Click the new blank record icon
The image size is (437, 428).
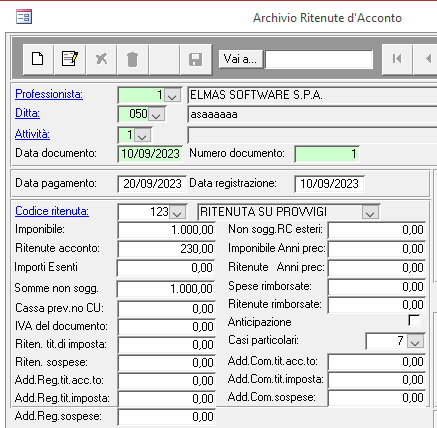38,59
